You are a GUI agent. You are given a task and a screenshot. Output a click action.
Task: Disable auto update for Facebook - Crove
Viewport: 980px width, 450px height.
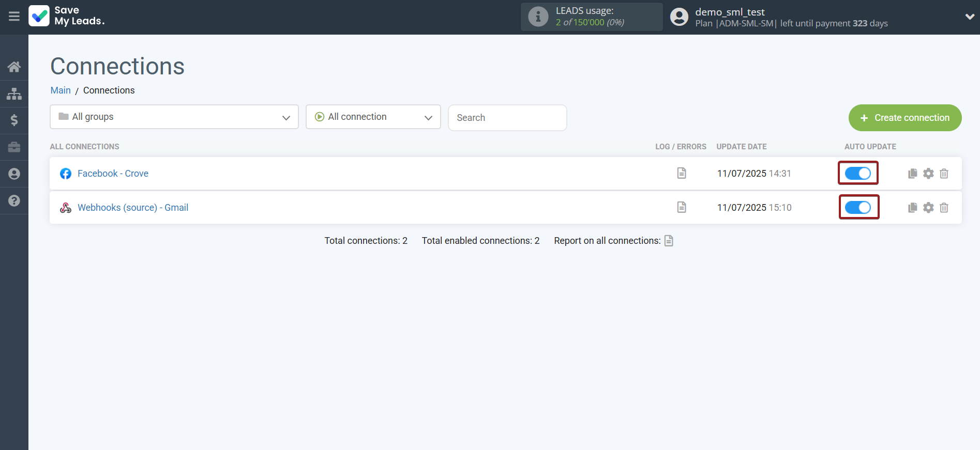858,174
